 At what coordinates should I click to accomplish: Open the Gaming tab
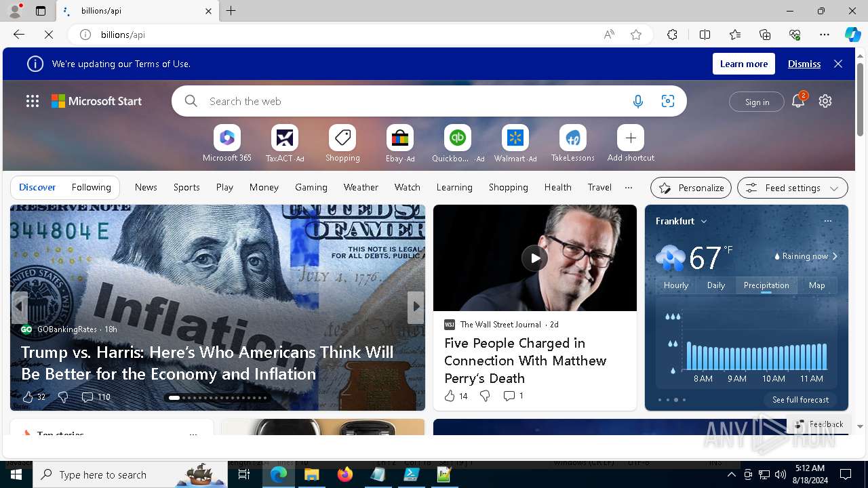click(311, 187)
